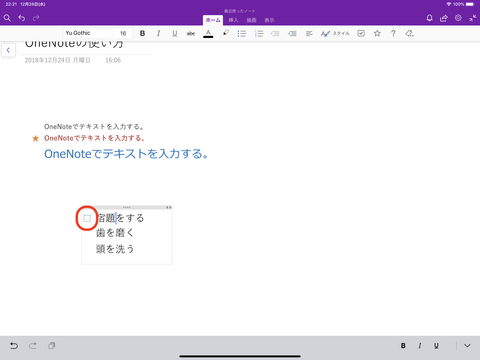Image resolution: width=480 pixels, height=360 pixels.
Task: Open the search magnifier icon
Action: pyautogui.click(x=7, y=18)
